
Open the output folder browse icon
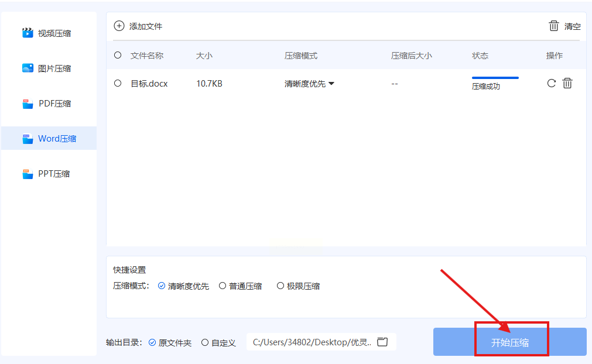tap(382, 342)
